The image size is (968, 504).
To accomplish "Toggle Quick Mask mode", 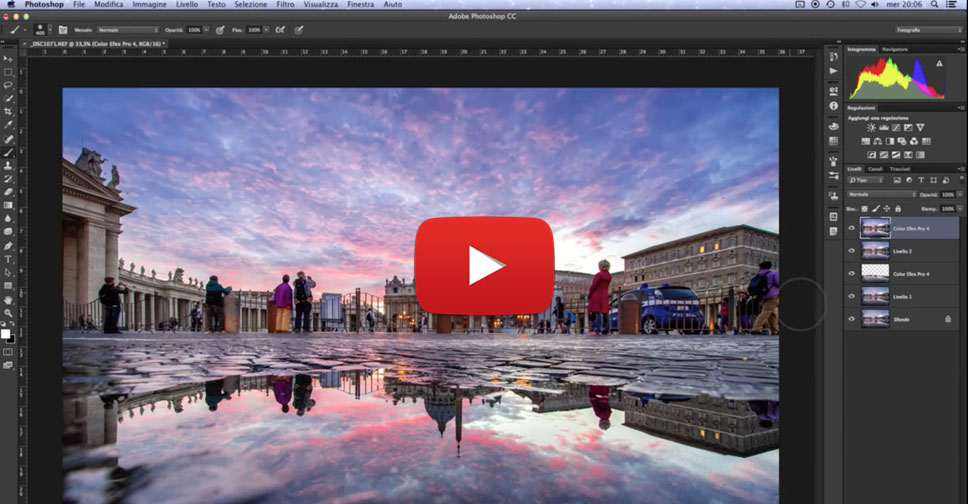I will (x=8, y=352).
